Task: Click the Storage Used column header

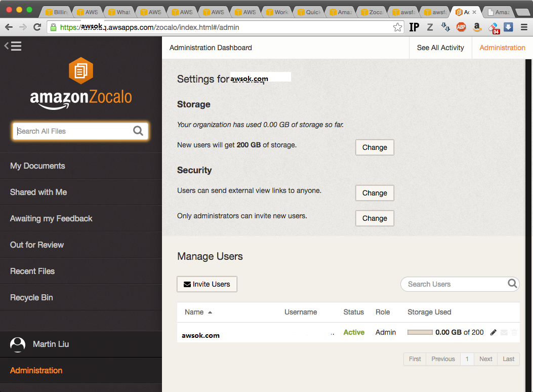Action: coord(429,312)
